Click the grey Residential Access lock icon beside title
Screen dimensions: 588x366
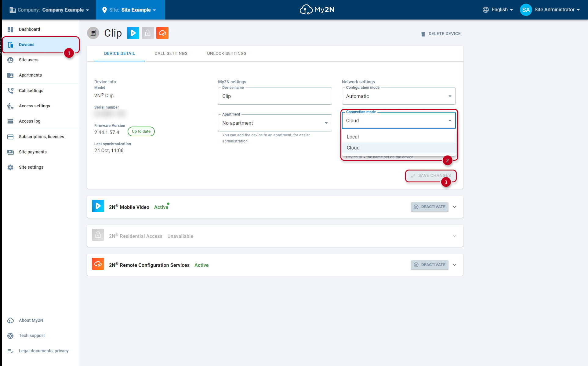(x=148, y=33)
